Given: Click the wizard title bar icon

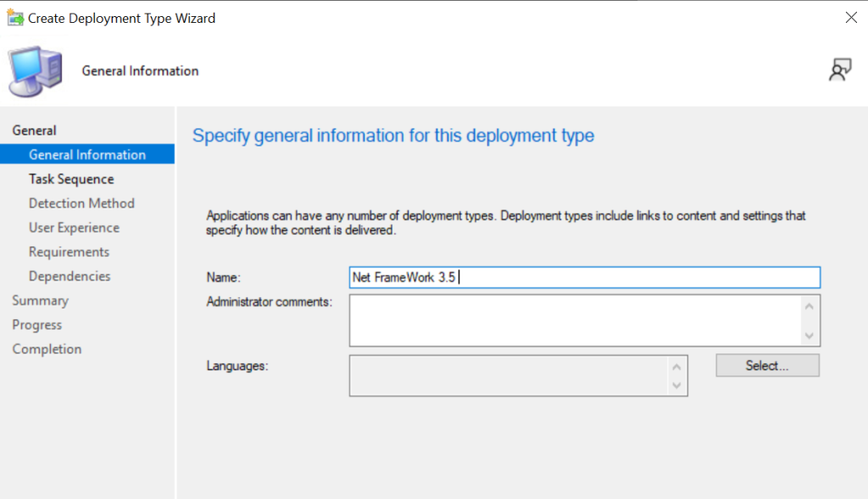Looking at the screenshot, I should [x=15, y=18].
